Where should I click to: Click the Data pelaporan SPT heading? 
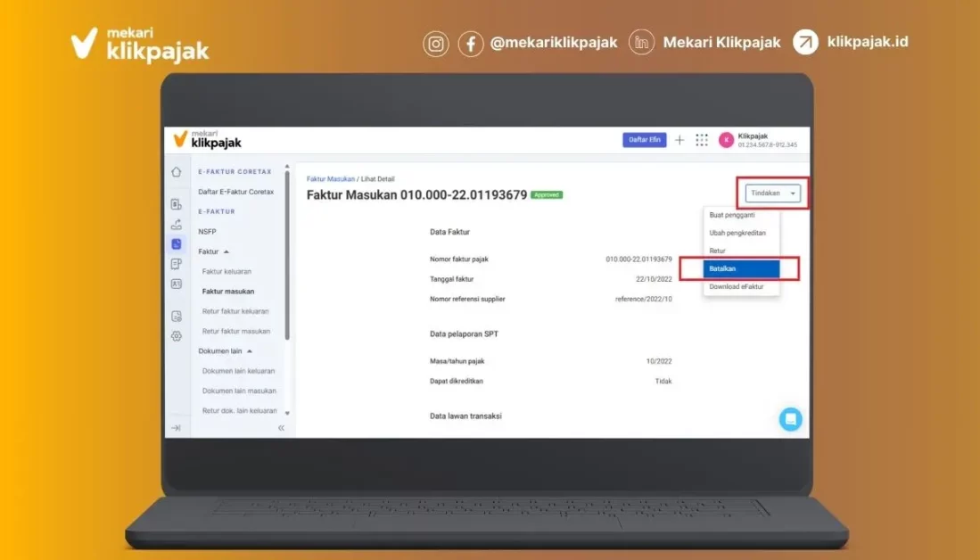pos(464,334)
